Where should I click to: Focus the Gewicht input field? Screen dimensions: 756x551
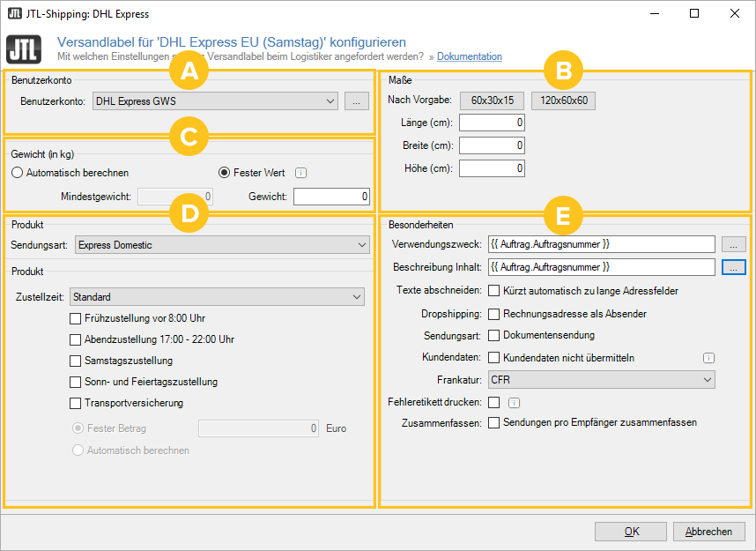[331, 197]
